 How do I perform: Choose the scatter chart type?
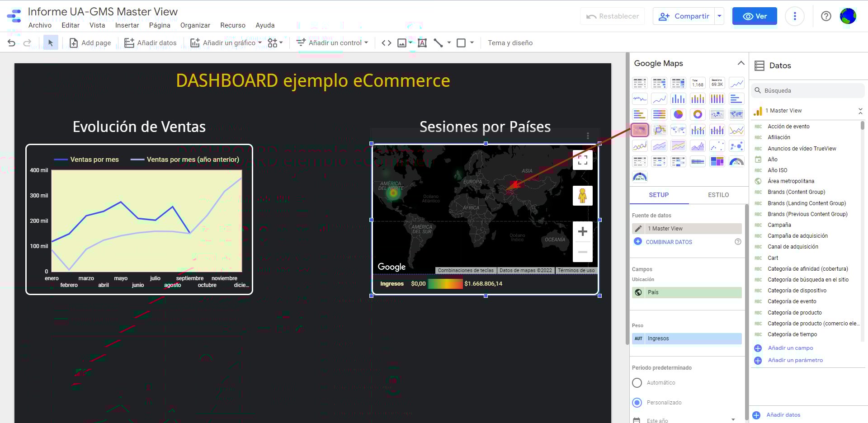717,146
